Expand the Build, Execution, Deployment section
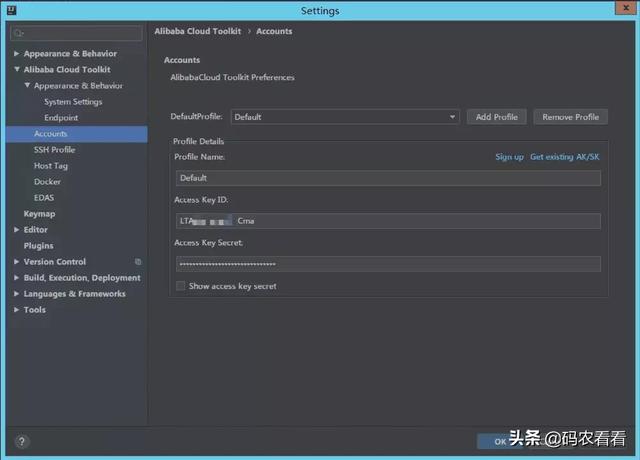This screenshot has width=640, height=460. point(16,278)
